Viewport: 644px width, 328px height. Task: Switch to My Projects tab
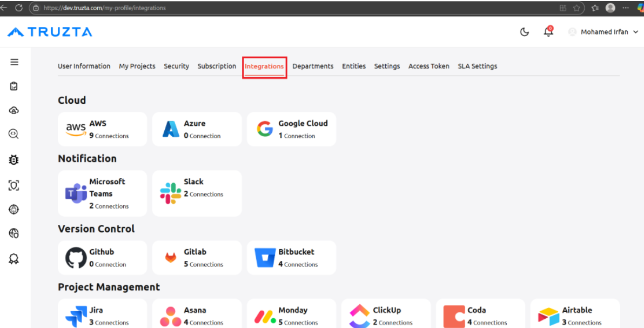(x=137, y=66)
